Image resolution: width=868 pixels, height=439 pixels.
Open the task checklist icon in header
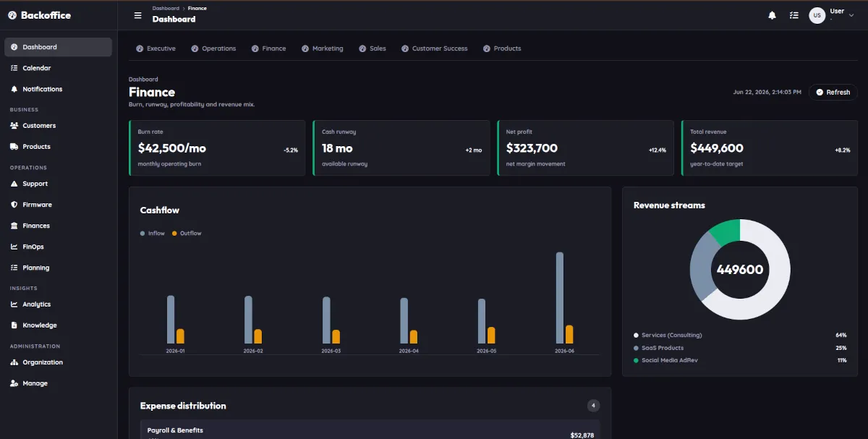click(794, 15)
